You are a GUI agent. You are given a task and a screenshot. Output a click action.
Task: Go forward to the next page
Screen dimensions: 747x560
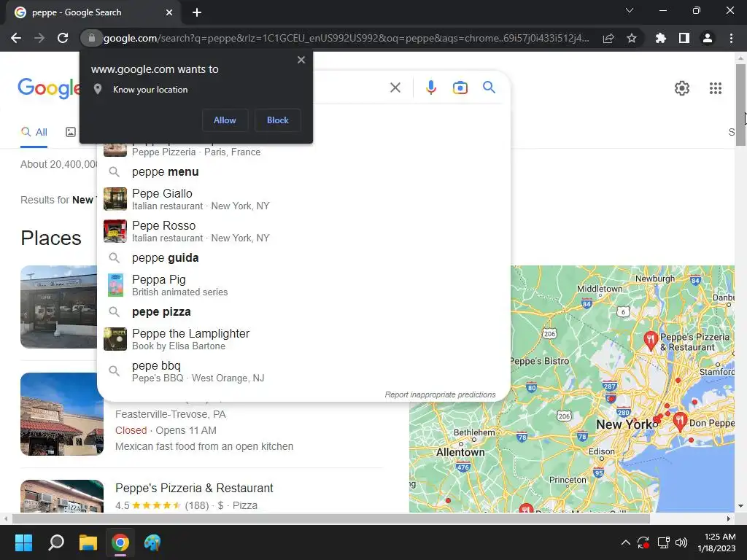pos(39,38)
